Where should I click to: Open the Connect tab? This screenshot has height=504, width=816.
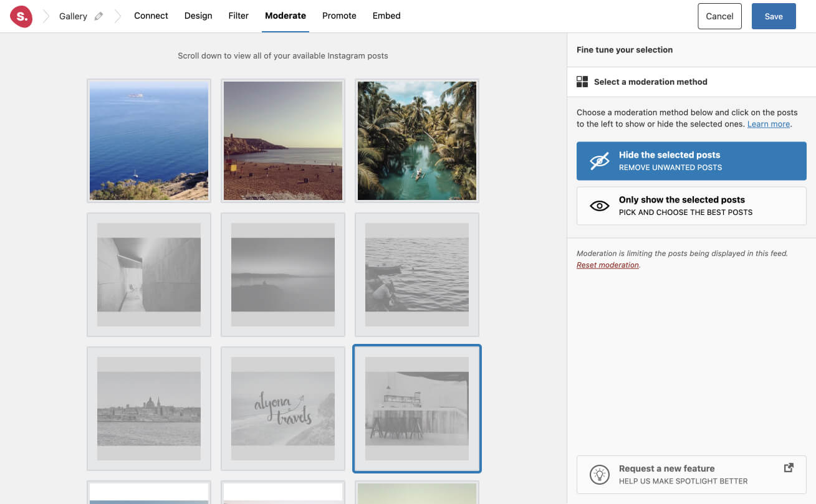point(151,16)
